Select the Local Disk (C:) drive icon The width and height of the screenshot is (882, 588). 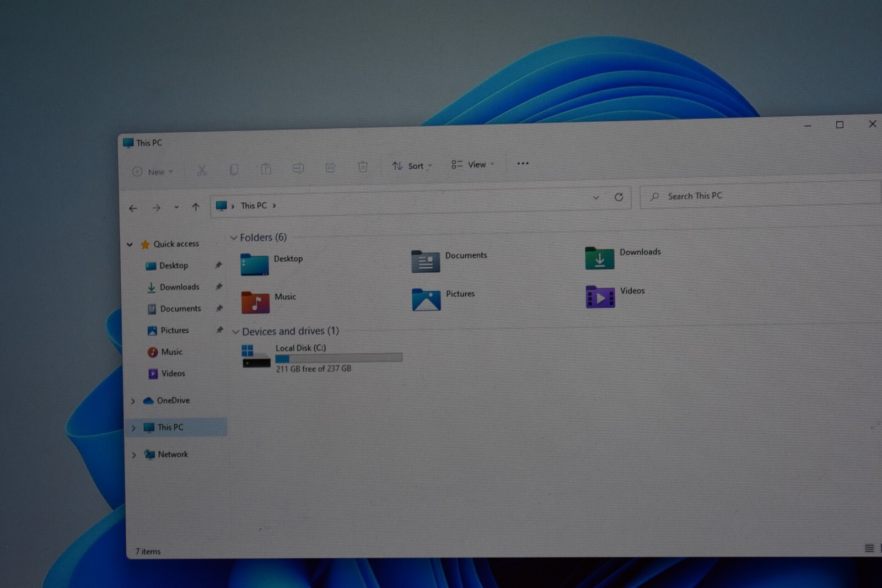(256, 356)
